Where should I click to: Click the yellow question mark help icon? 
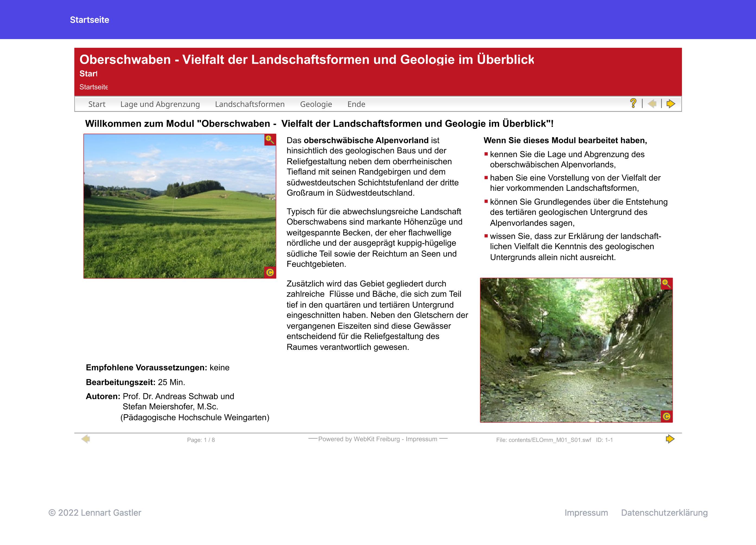click(x=633, y=103)
